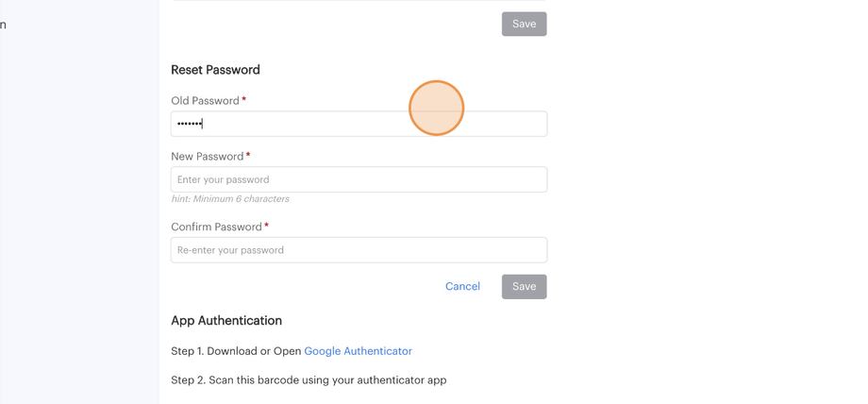Click the red asterisk beside New Password

tap(248, 156)
